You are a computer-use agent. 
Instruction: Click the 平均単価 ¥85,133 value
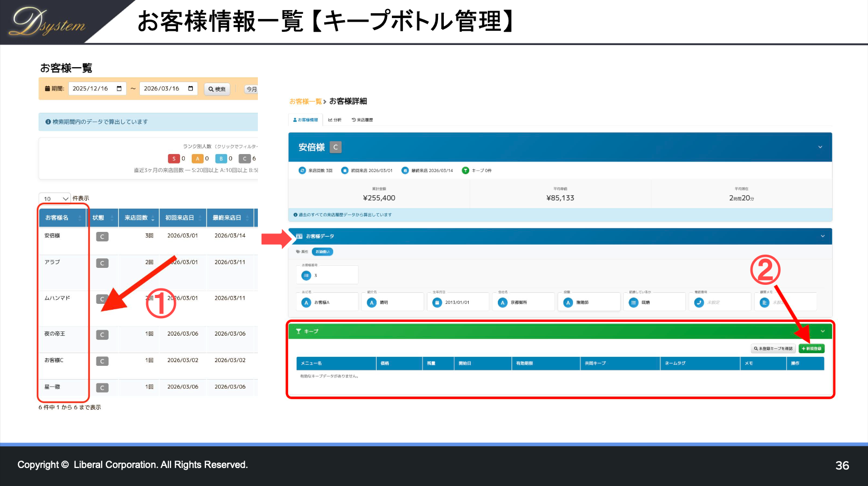click(560, 198)
